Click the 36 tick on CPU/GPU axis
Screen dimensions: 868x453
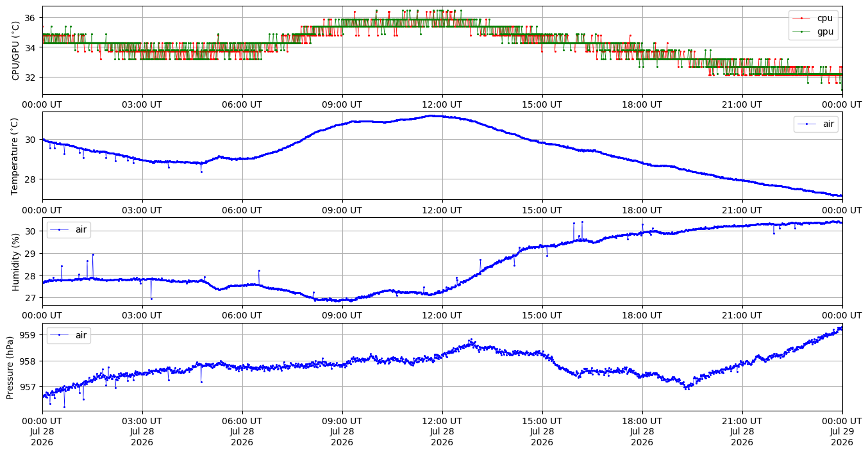click(32, 17)
